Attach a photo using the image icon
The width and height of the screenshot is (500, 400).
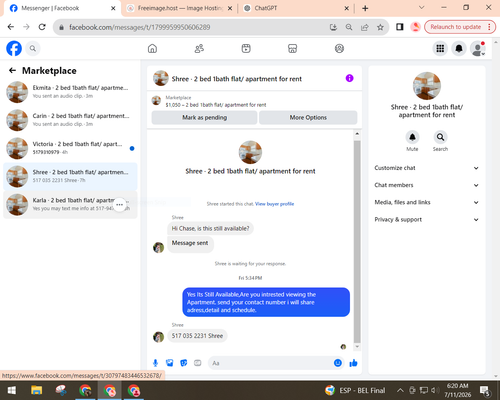pyautogui.click(x=170, y=363)
